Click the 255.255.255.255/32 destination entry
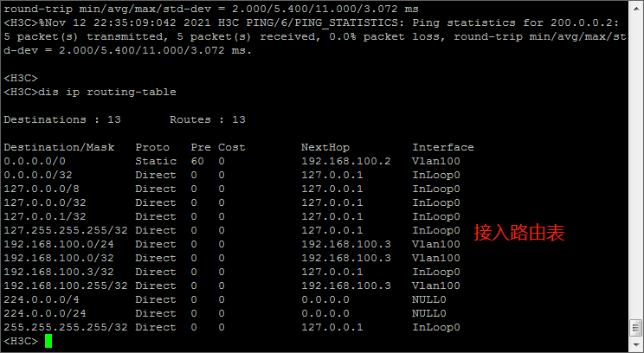The image size is (644, 353). pos(66,327)
